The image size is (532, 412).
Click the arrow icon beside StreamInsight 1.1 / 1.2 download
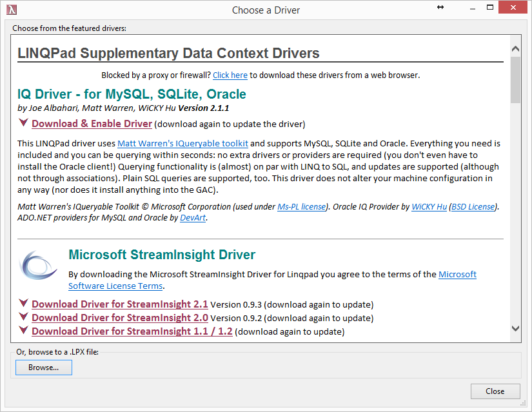coord(23,329)
